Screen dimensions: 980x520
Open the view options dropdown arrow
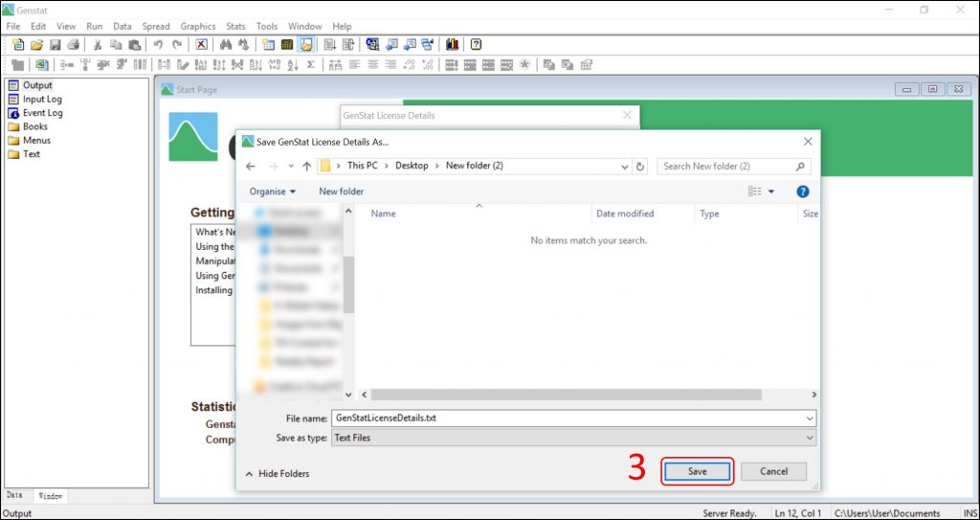click(x=771, y=192)
